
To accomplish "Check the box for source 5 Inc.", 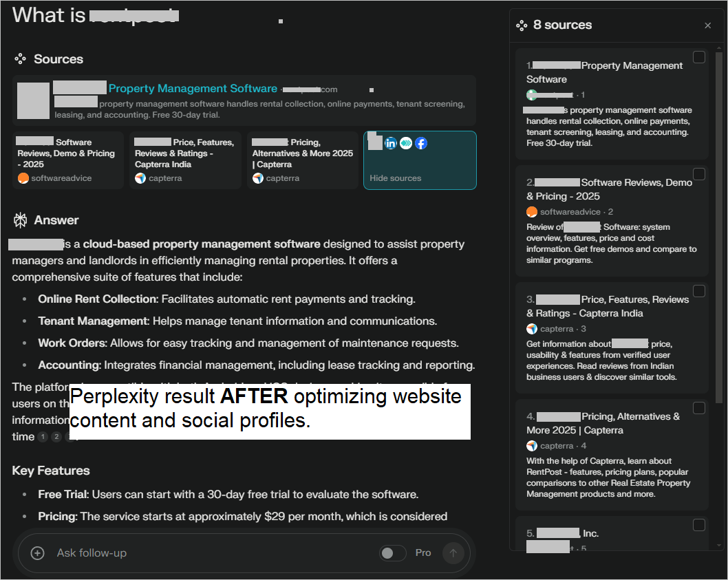I will tap(698, 525).
